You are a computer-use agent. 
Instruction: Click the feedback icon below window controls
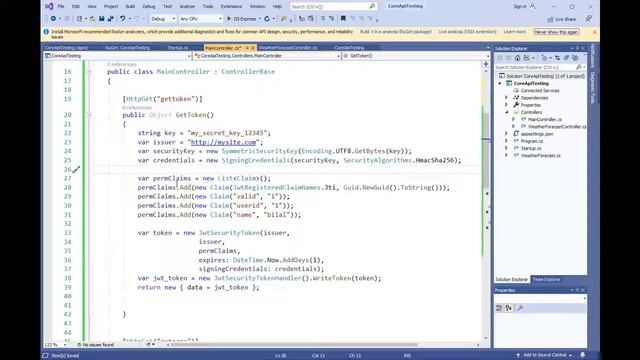588,19
